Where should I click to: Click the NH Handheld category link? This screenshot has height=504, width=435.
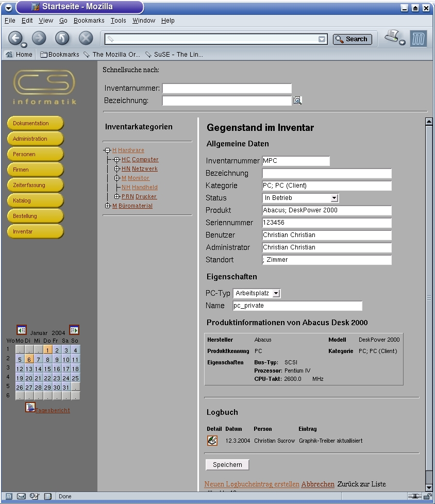140,187
